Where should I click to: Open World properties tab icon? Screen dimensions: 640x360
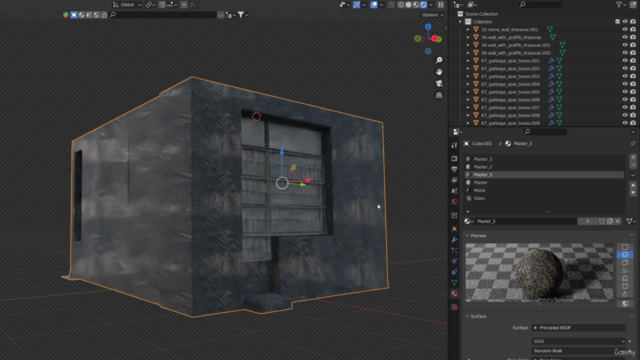tap(454, 202)
